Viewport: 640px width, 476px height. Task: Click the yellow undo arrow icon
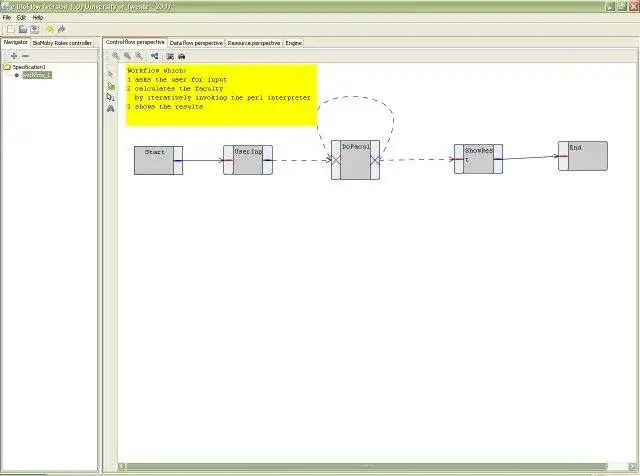point(50,29)
